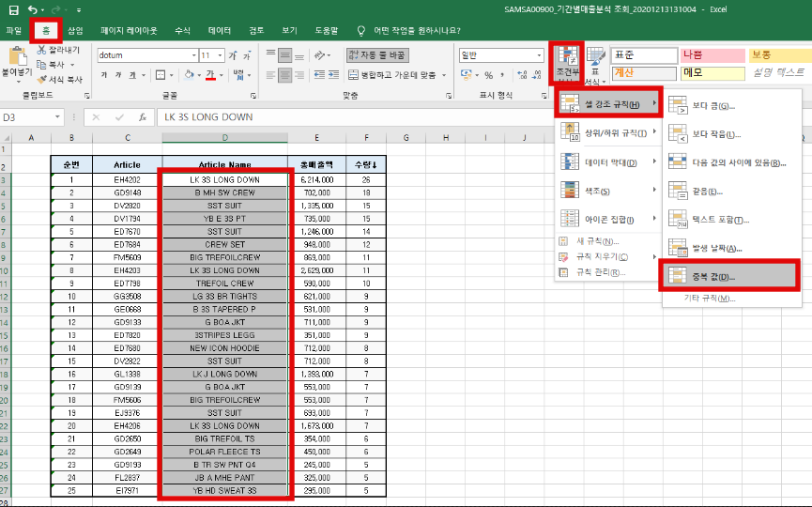Image resolution: width=812 pixels, height=507 pixels.
Task: Open alignment group dialog launcher
Action: point(449,96)
